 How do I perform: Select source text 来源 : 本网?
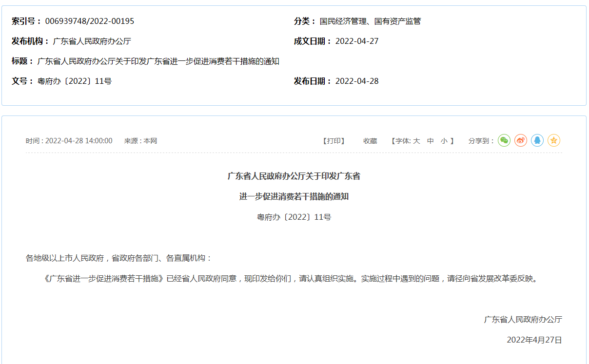[140, 141]
